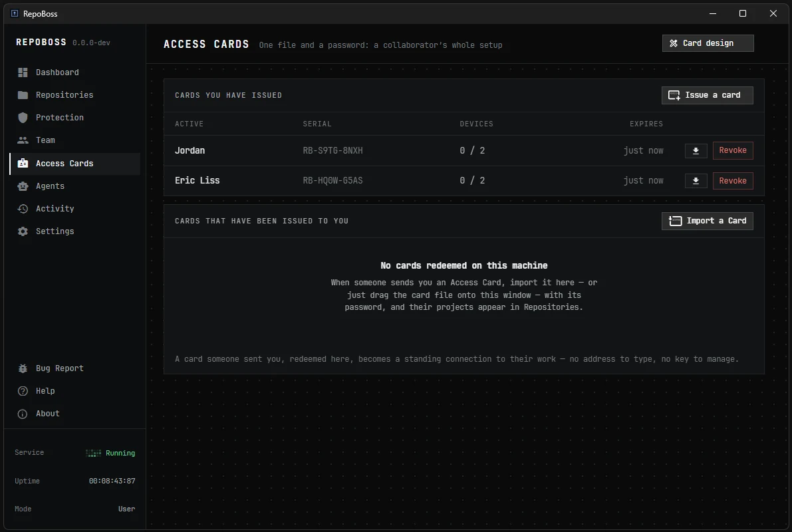This screenshot has width=792, height=532.
Task: Open the Team people icon
Action: coord(23,140)
